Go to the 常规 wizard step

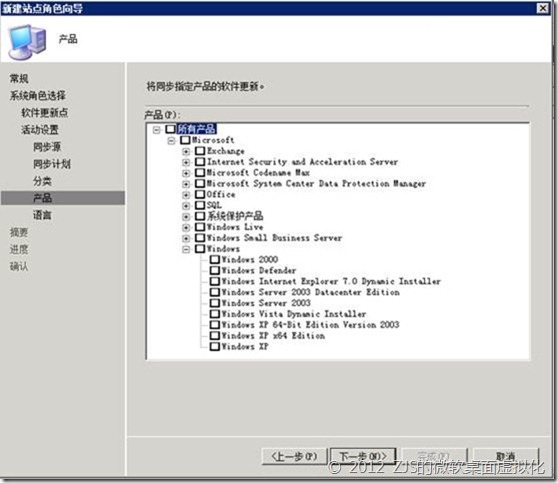19,79
